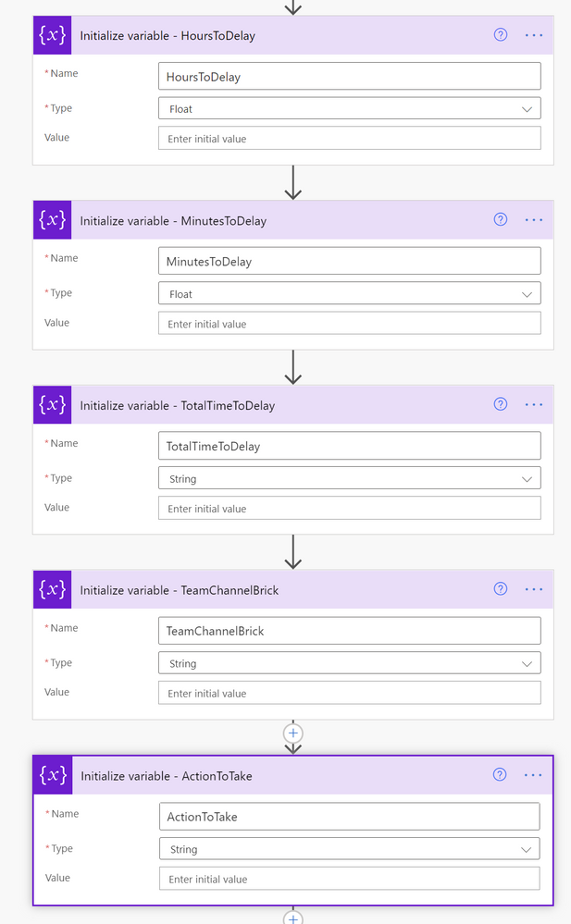Click the question mark icon on MinutesToDelay

[501, 219]
